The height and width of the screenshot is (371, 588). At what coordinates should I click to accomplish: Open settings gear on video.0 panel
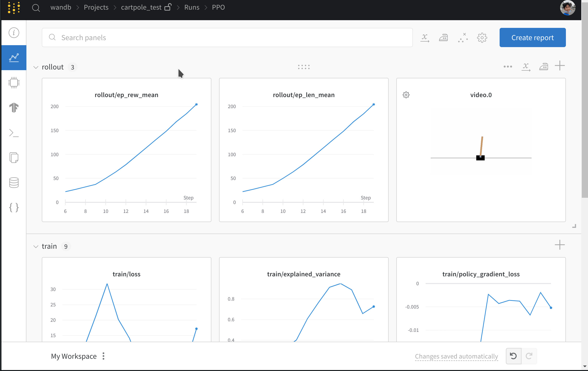pyautogui.click(x=406, y=95)
